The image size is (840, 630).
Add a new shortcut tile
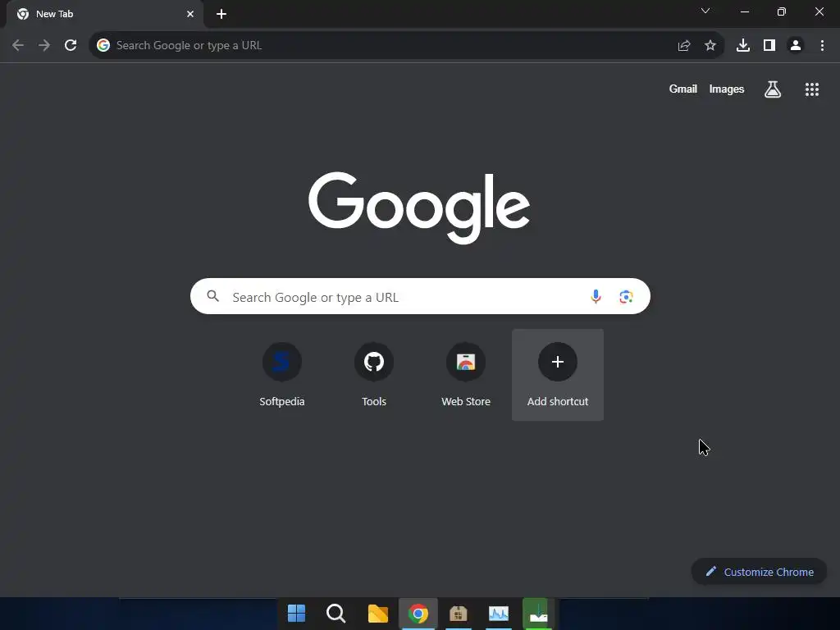(558, 375)
